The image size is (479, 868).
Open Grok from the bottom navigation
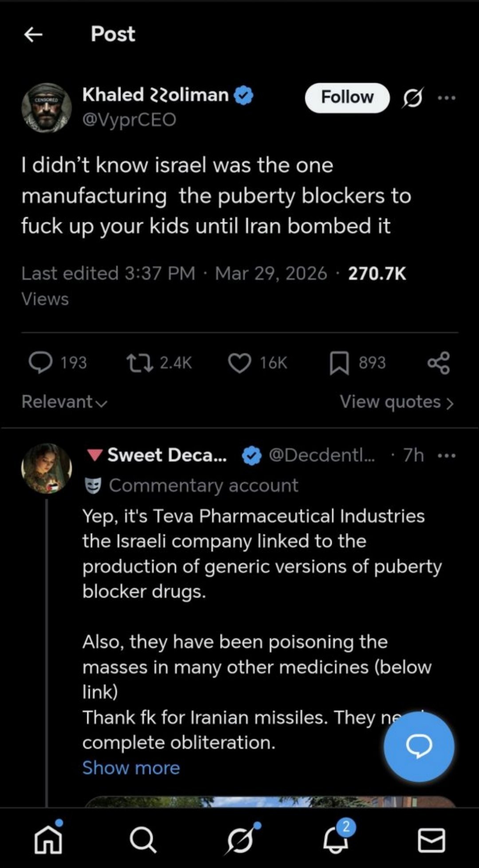(x=240, y=840)
